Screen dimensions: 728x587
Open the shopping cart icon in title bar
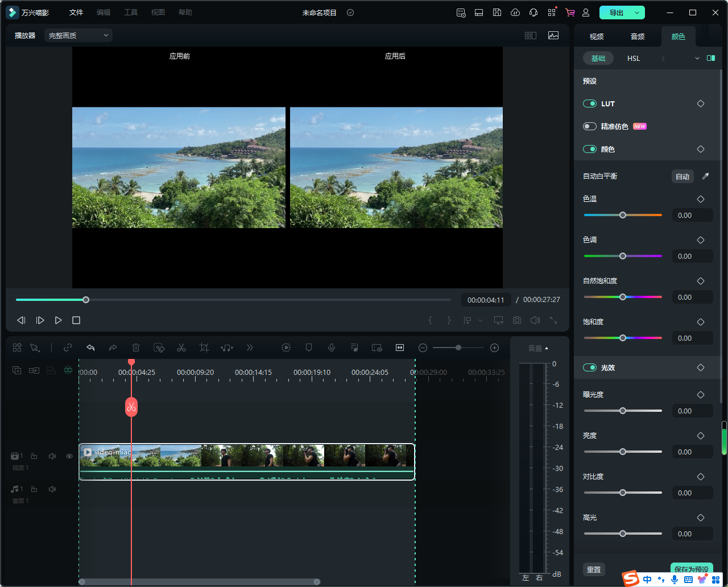tap(569, 13)
